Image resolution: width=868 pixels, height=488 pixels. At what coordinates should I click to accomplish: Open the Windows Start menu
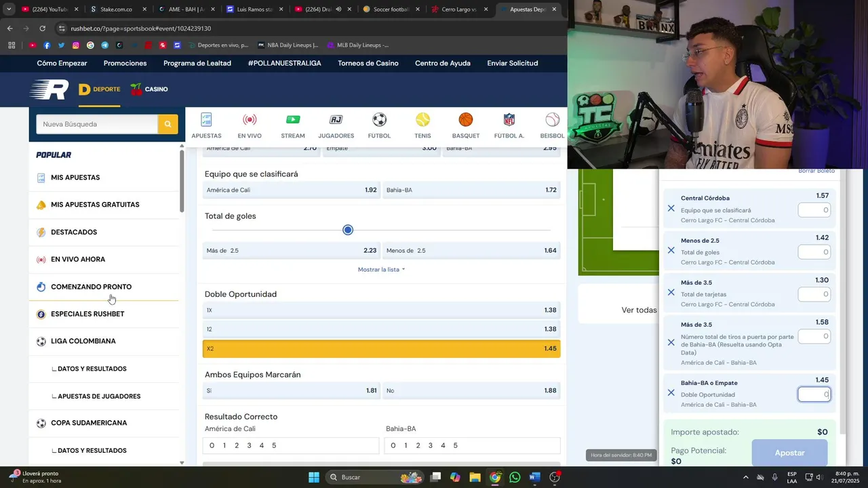[314, 477]
